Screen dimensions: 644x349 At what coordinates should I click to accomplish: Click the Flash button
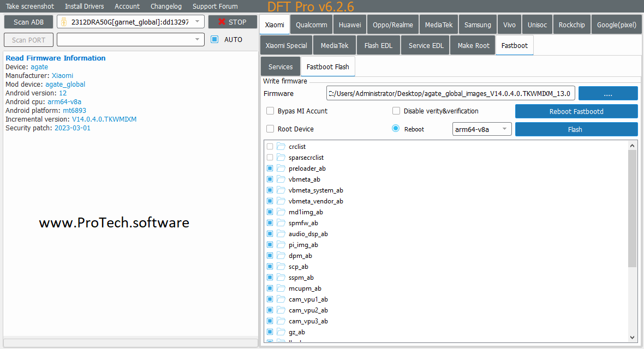(576, 129)
